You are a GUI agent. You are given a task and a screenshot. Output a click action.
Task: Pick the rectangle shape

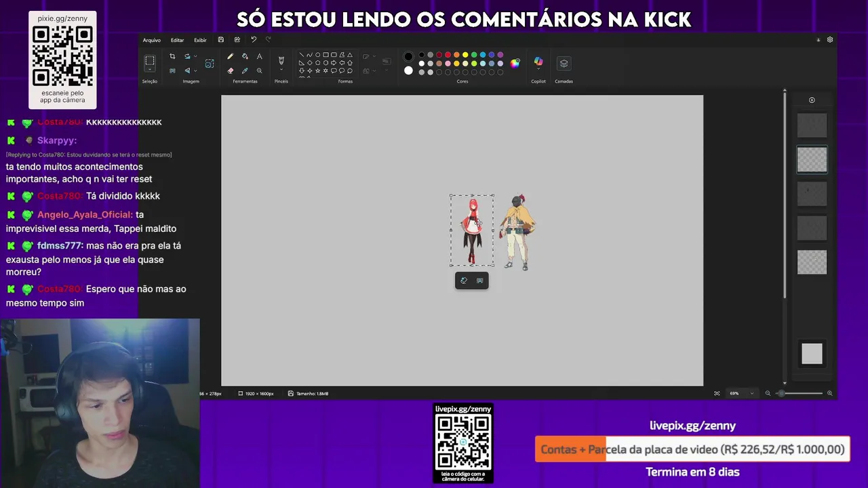click(325, 55)
